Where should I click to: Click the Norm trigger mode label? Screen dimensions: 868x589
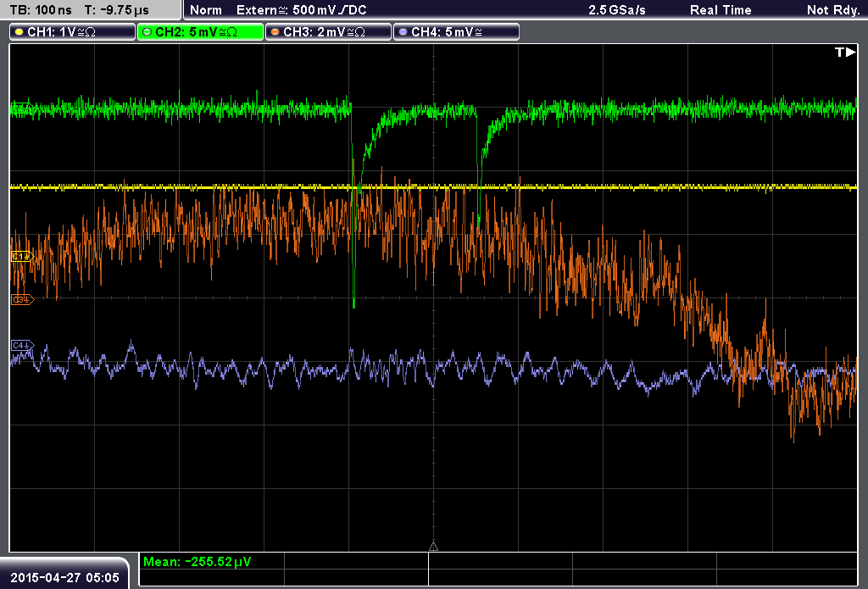tap(206, 10)
